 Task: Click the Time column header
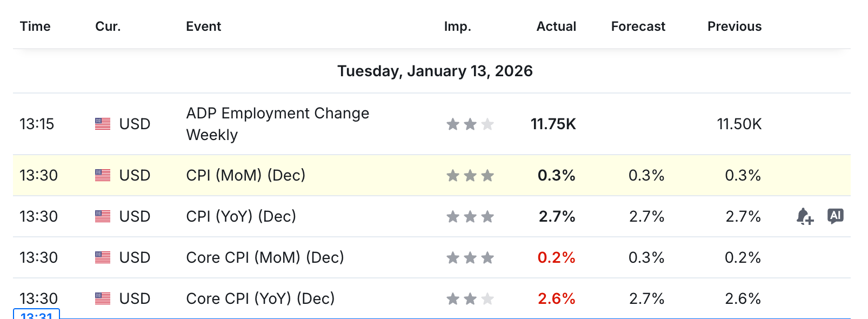pyautogui.click(x=35, y=26)
